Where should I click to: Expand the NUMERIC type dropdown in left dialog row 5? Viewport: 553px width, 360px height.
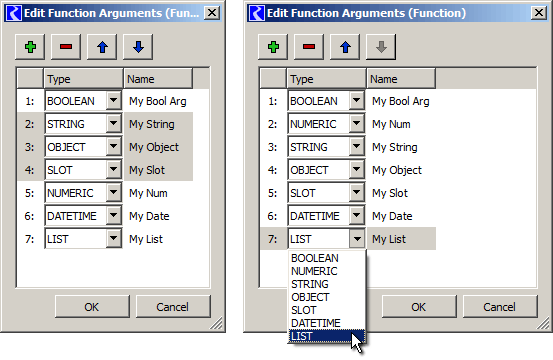click(114, 193)
